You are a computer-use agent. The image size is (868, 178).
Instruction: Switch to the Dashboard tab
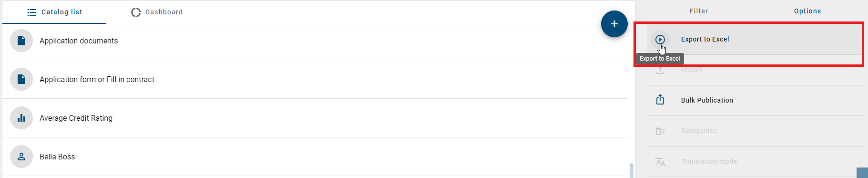157,12
